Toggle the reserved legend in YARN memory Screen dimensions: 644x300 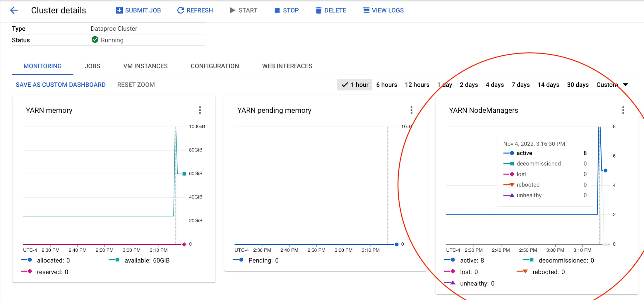(45, 272)
